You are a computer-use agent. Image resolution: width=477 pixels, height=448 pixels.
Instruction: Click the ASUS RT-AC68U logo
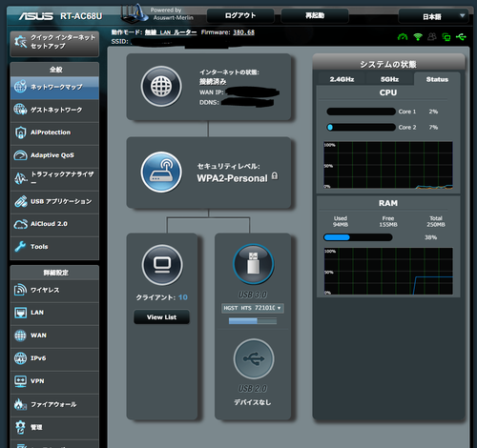tap(60, 16)
